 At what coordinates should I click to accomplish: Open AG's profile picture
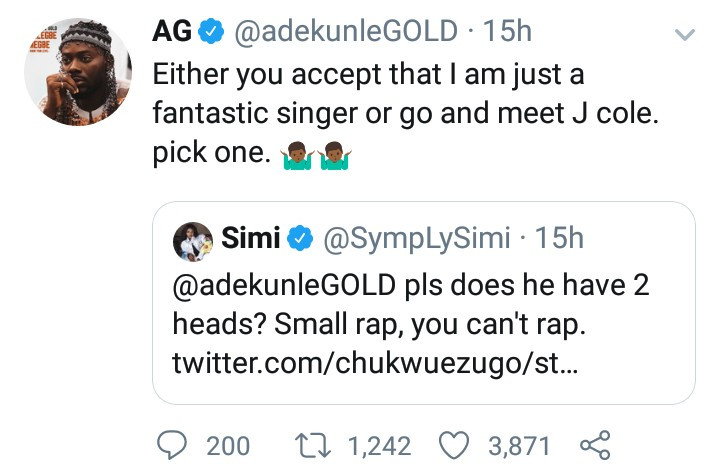click(x=78, y=72)
